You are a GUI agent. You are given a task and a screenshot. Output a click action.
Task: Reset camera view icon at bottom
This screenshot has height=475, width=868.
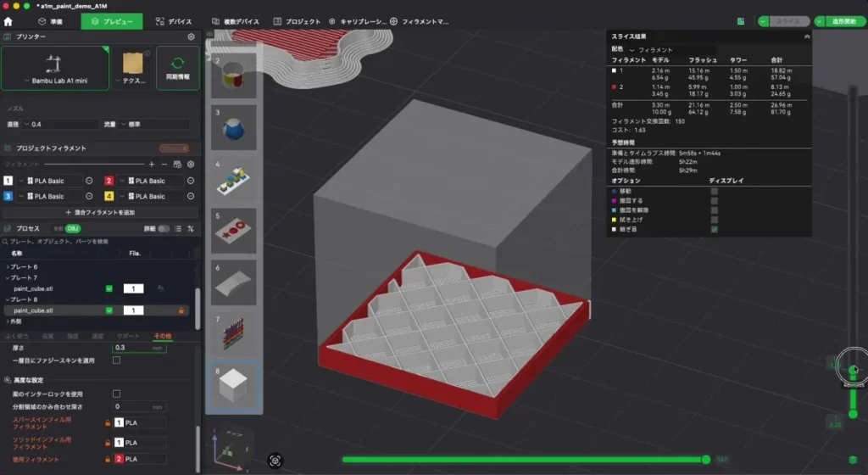(x=275, y=461)
